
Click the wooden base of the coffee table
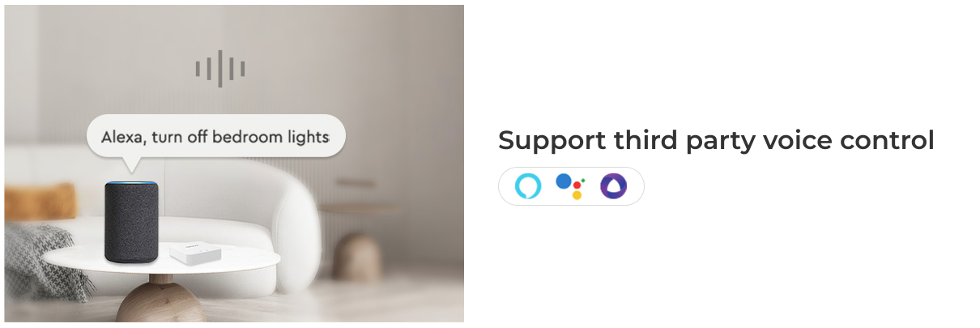[159, 300]
